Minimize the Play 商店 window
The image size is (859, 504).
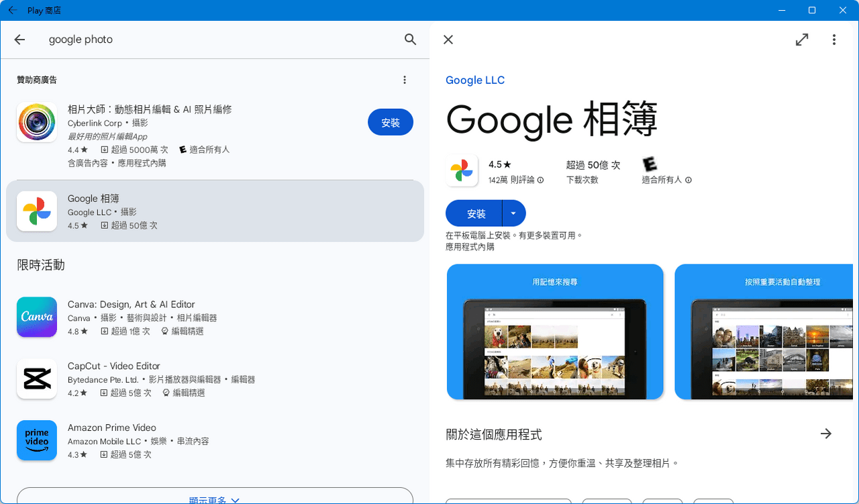point(781,10)
